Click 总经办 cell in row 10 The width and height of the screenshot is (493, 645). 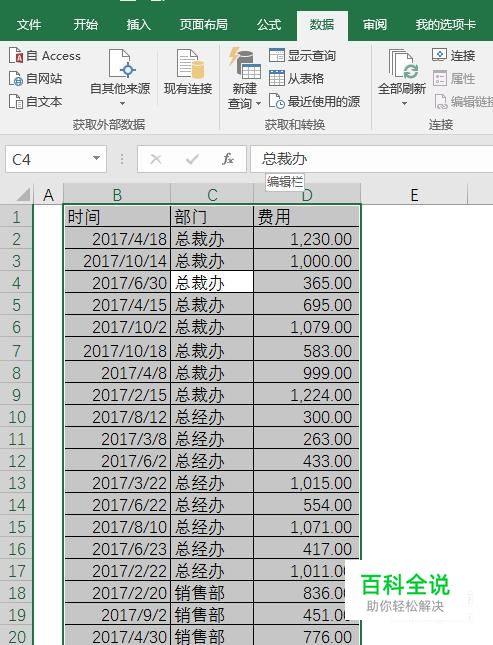[212, 417]
